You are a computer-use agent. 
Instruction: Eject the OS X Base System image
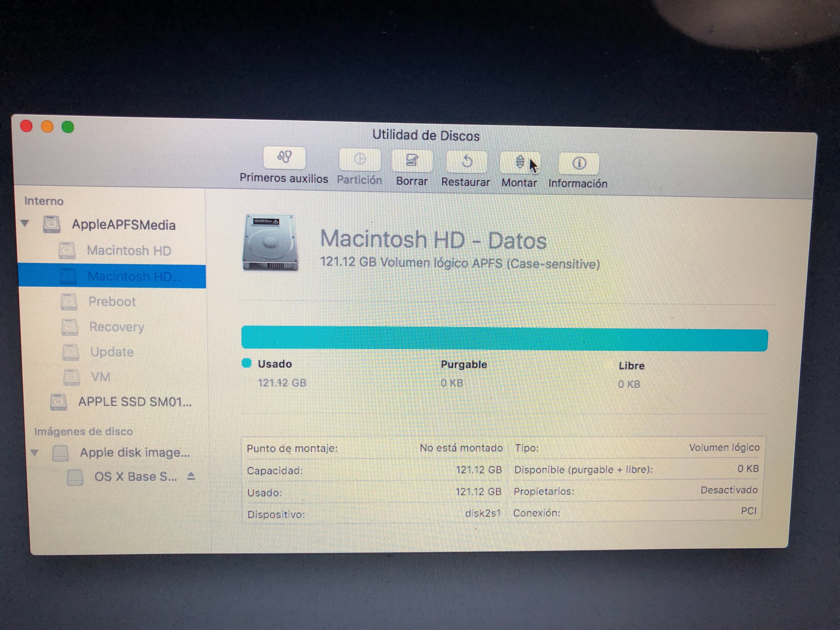coord(191,476)
